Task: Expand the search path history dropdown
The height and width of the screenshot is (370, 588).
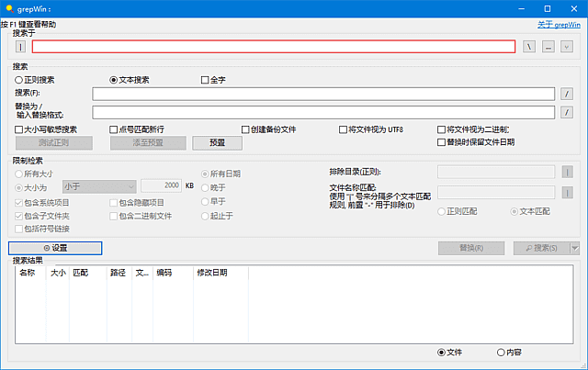Action: [x=566, y=47]
